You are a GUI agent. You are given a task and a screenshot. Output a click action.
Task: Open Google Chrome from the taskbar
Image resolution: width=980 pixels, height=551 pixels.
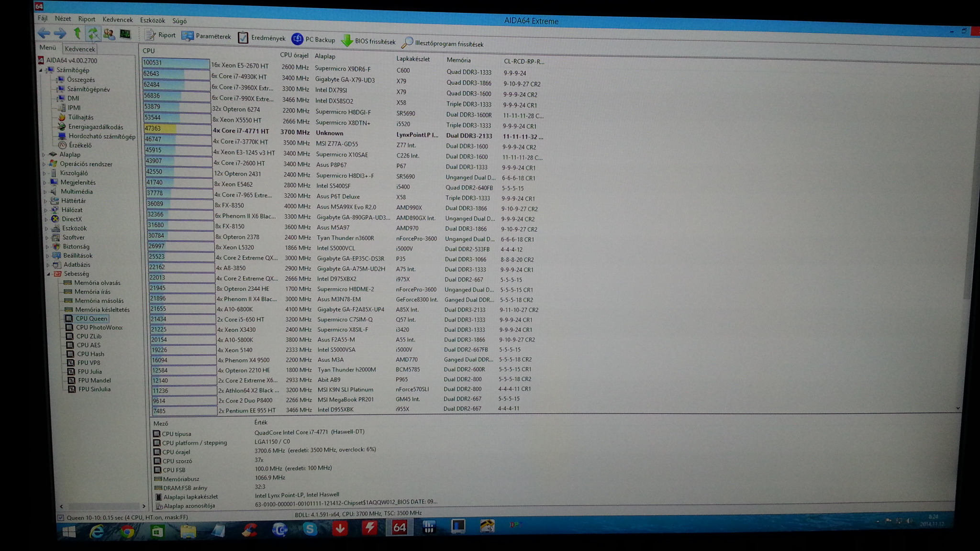coord(127,531)
